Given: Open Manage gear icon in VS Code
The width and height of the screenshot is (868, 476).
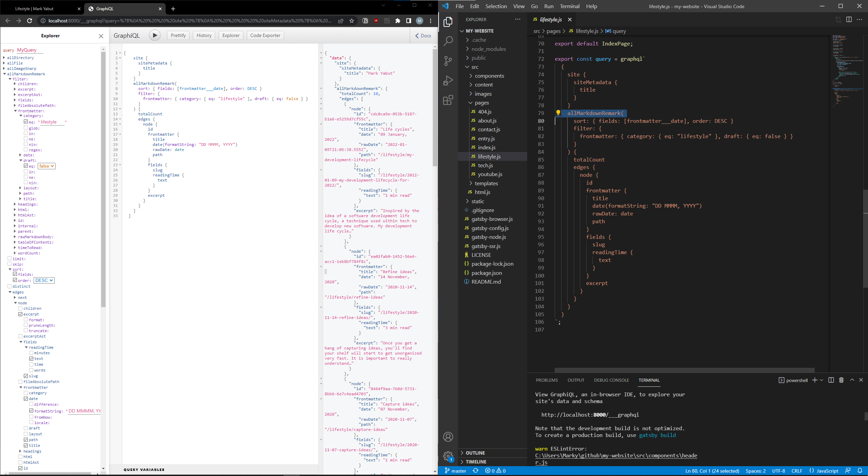Looking at the screenshot, I should pyautogui.click(x=448, y=456).
